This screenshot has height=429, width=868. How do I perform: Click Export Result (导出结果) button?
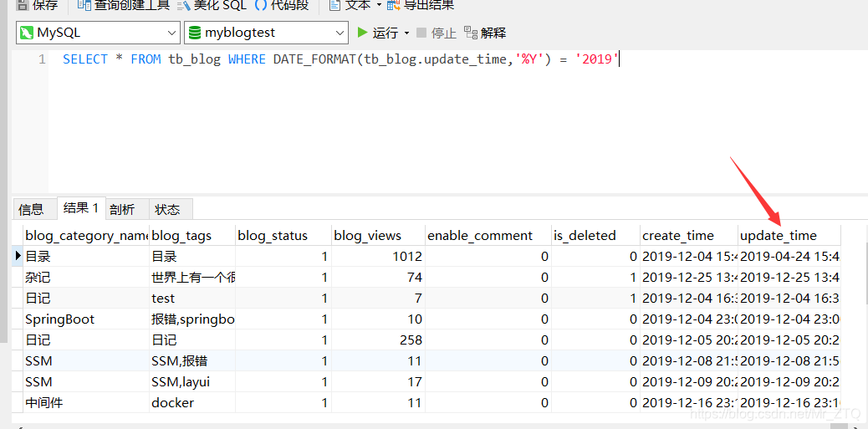420,5
